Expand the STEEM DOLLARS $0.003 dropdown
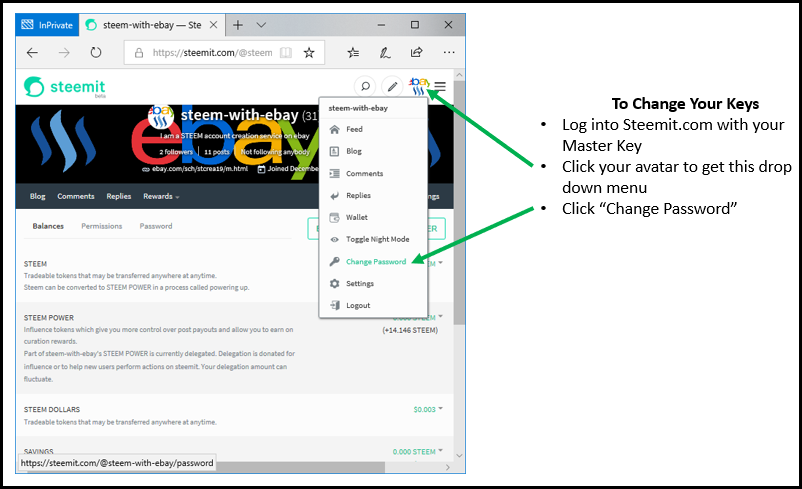The height and width of the screenshot is (489, 802). (428, 409)
